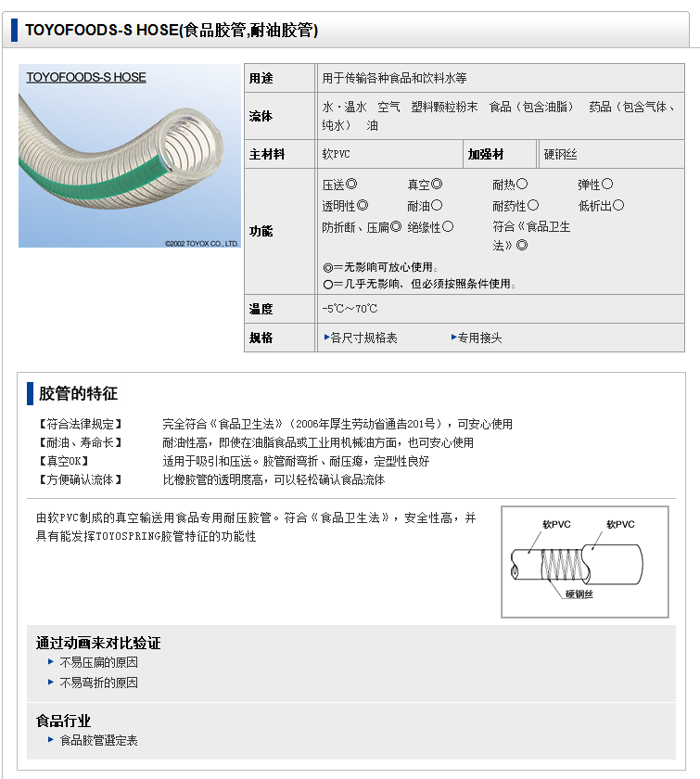Click the 流体 row header cell

click(x=280, y=116)
